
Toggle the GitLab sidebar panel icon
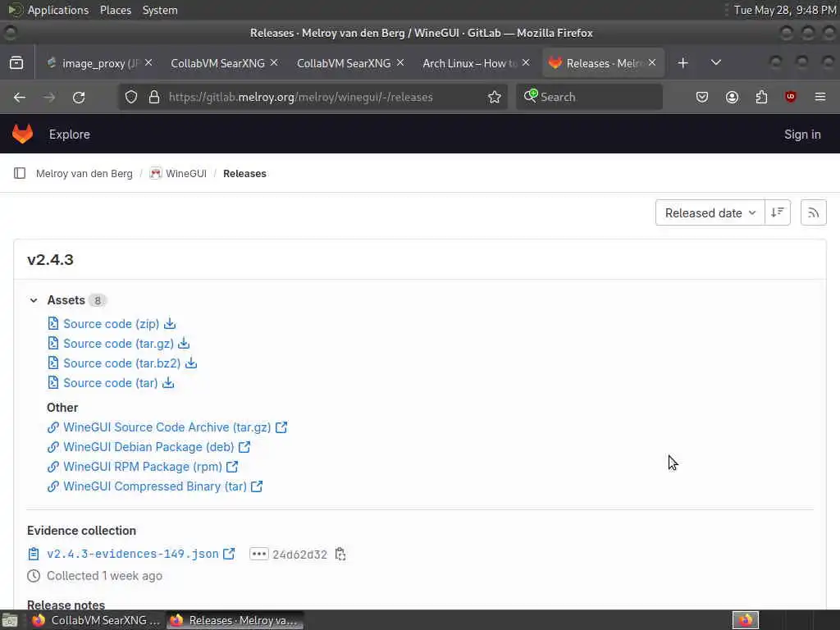[20, 173]
